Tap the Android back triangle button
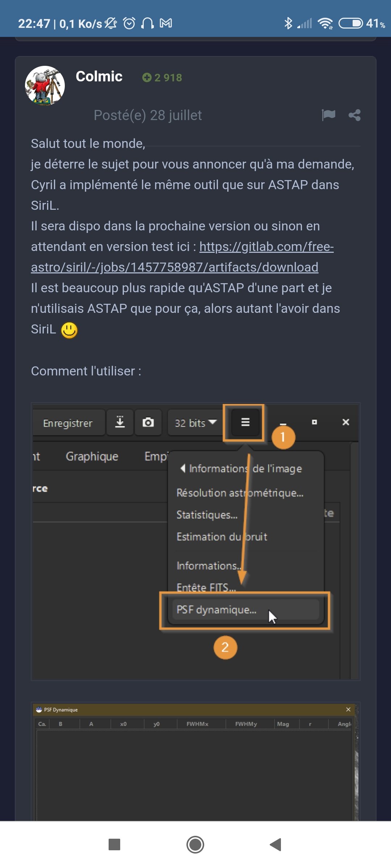This screenshot has height=868, width=391. click(276, 844)
